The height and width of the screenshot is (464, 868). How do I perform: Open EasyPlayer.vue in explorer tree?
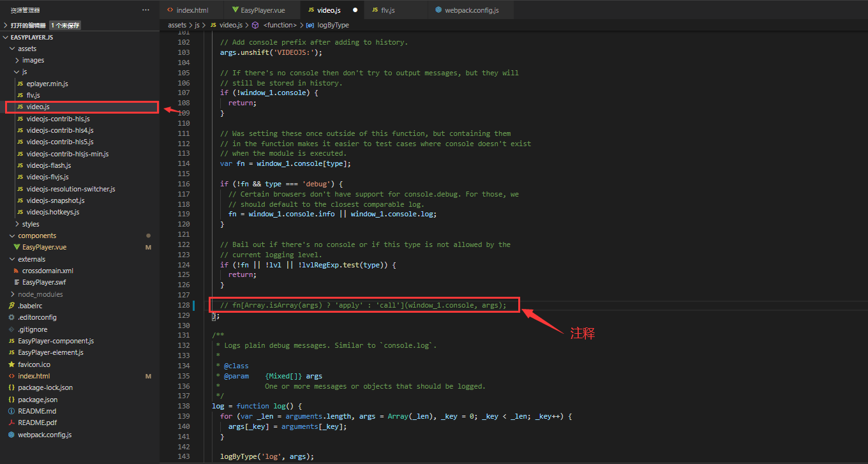click(45, 247)
